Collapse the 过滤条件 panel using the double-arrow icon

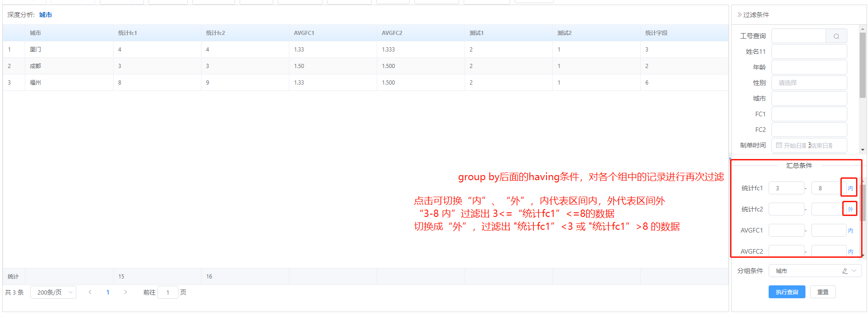[739, 15]
